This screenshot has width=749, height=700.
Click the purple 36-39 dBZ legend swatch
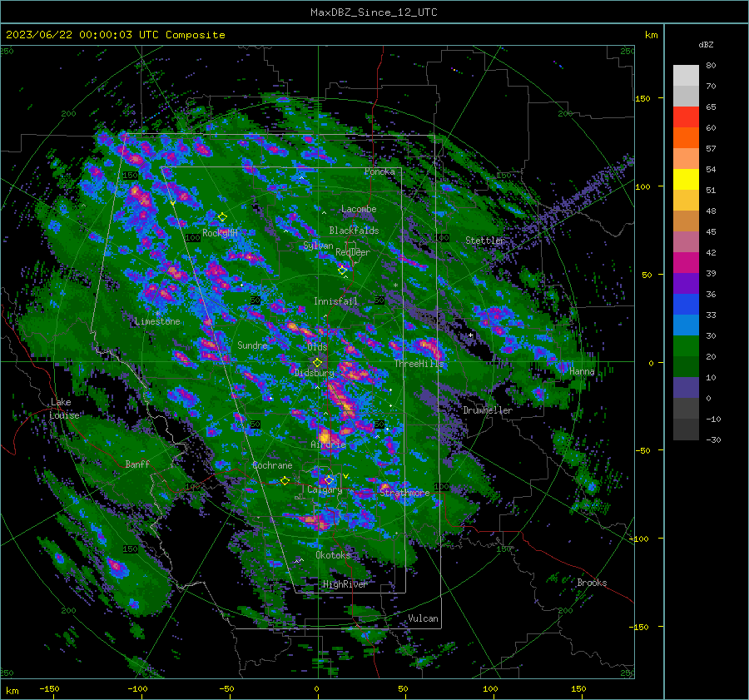click(x=686, y=283)
